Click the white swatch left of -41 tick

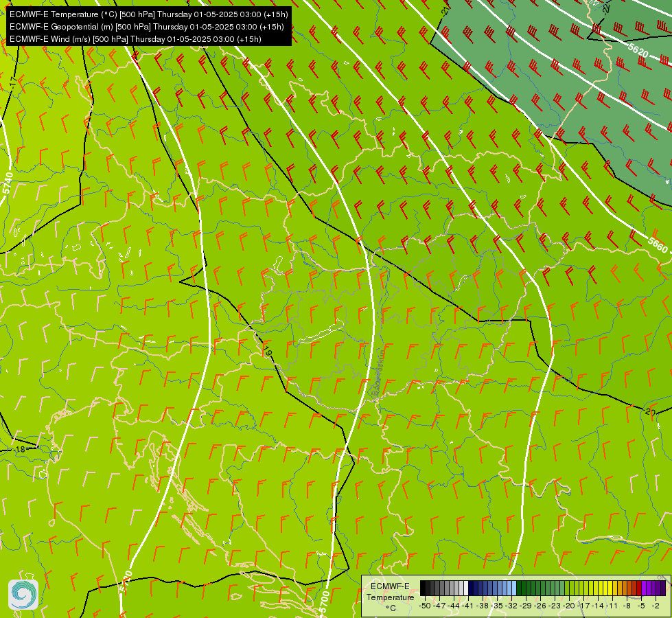click(466, 588)
